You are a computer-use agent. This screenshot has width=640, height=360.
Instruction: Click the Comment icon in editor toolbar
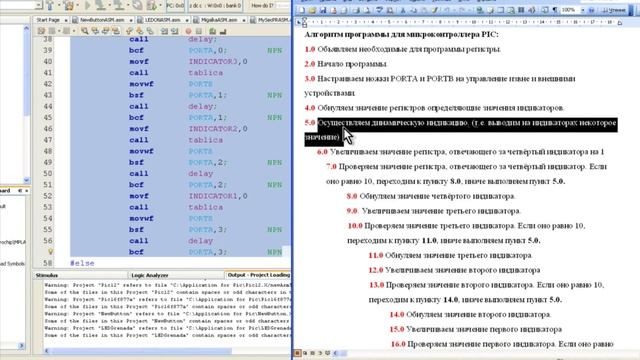coord(212,31)
